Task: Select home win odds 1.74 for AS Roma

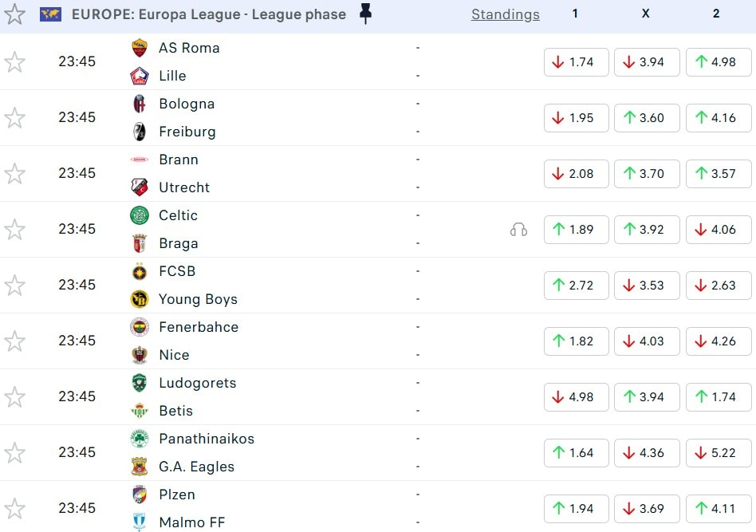Action: (576, 62)
